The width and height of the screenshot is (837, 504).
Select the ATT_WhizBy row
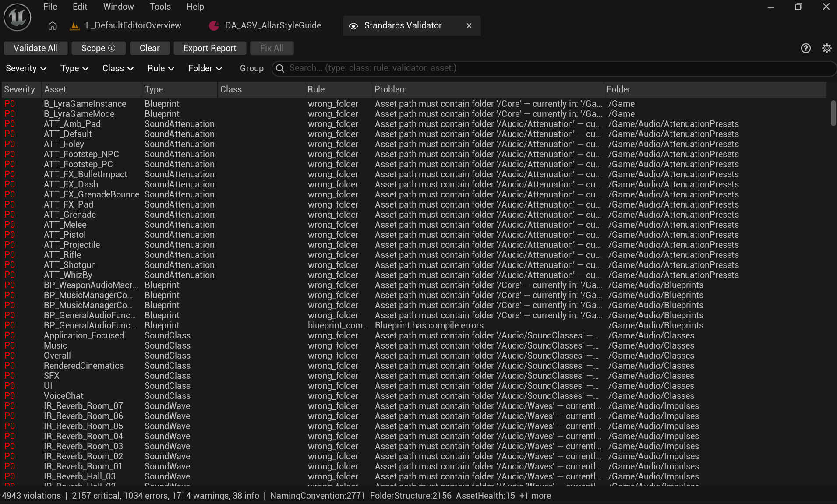[x=414, y=275]
